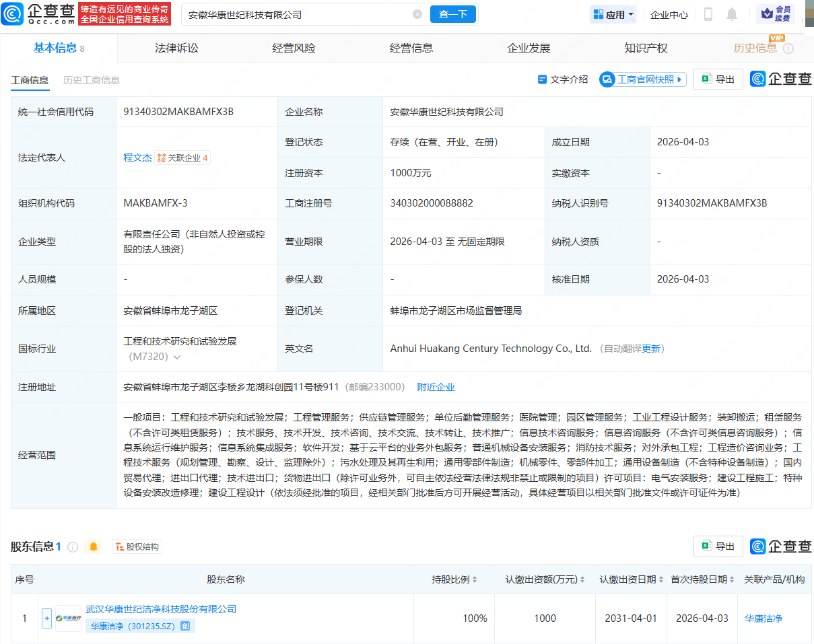Expand the shareholder row plus button
Image resolution: width=814 pixels, height=644 pixels.
click(46, 618)
